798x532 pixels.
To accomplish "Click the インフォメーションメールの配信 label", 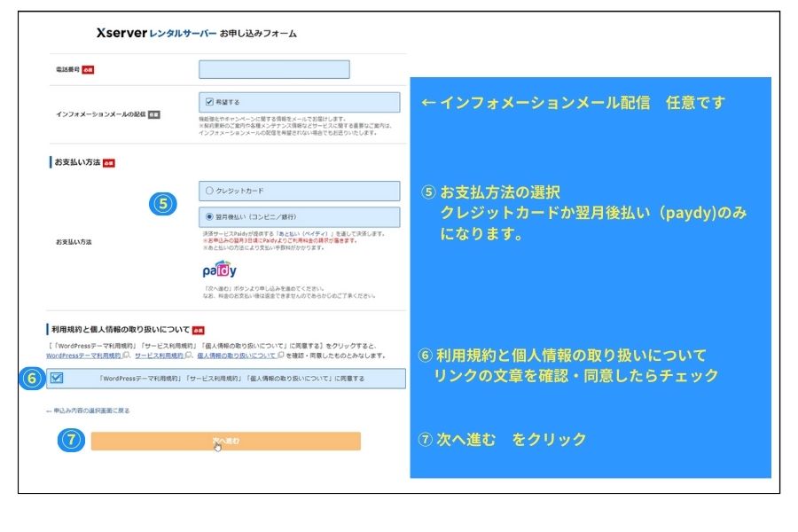I will [101, 114].
